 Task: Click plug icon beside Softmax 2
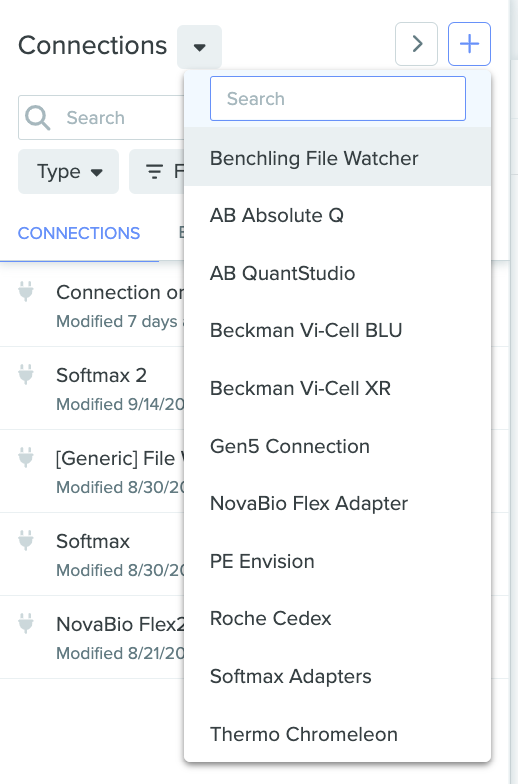26,374
